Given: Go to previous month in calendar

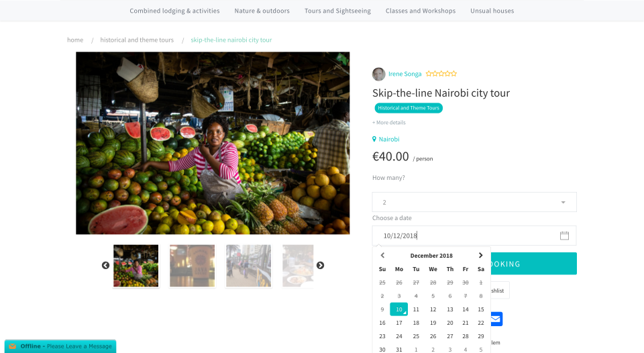Looking at the screenshot, I should pyautogui.click(x=382, y=255).
